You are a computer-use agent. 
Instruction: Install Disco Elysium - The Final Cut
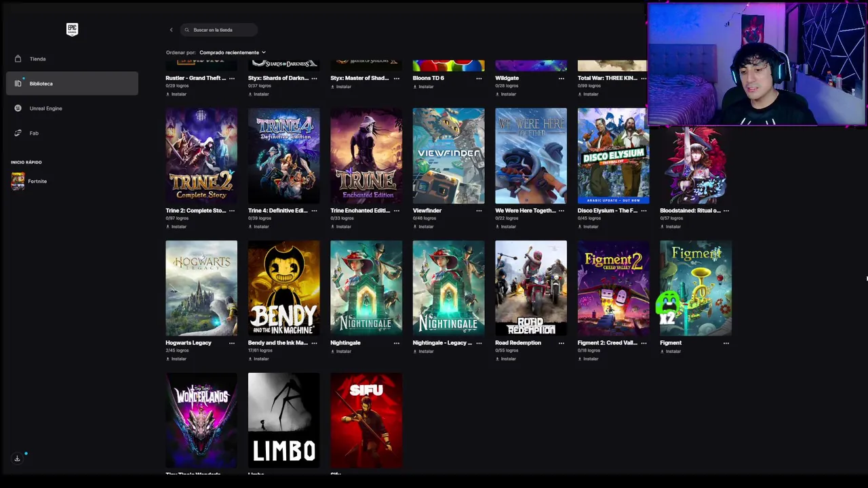588,226
